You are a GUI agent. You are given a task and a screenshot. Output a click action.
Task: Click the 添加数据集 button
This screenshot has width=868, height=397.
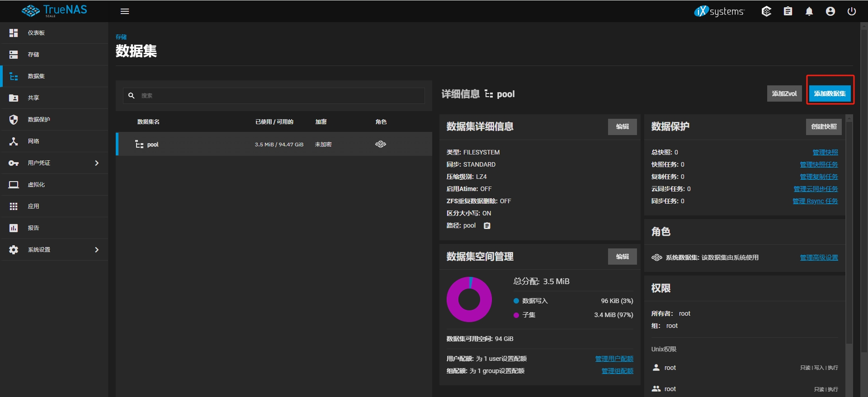(x=830, y=93)
